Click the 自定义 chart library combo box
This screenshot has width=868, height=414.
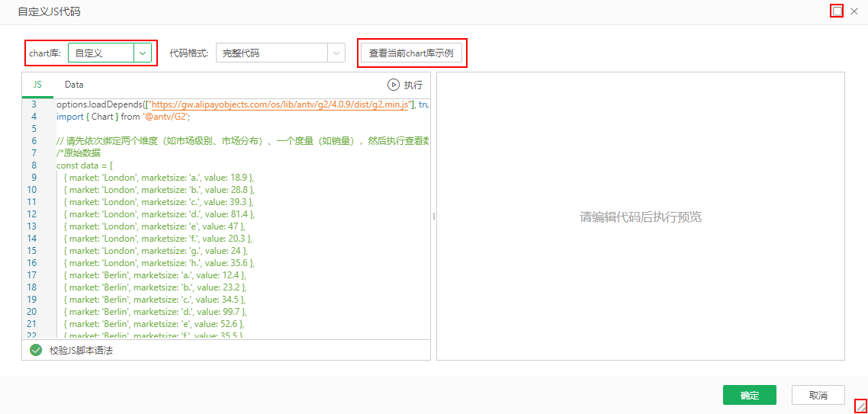101,53
